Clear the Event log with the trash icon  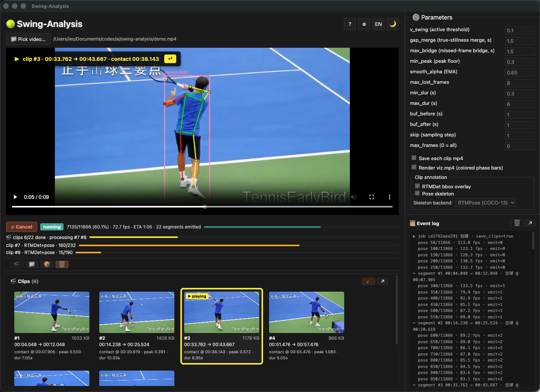(x=517, y=223)
